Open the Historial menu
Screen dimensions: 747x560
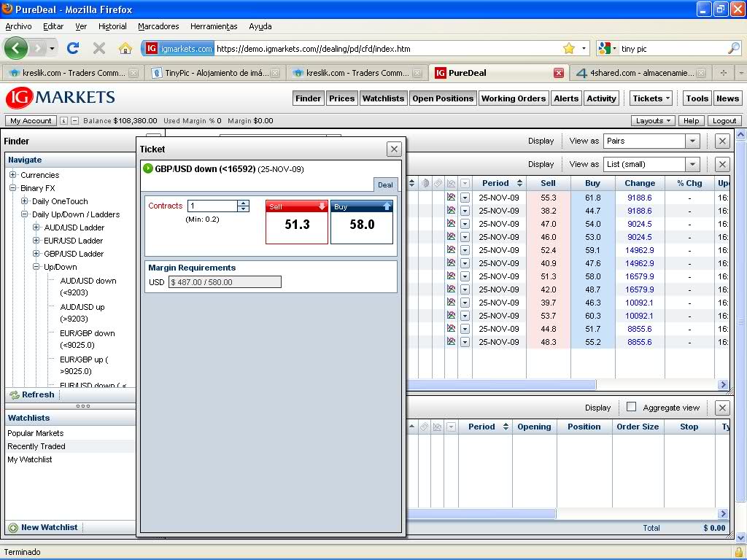click(x=112, y=26)
